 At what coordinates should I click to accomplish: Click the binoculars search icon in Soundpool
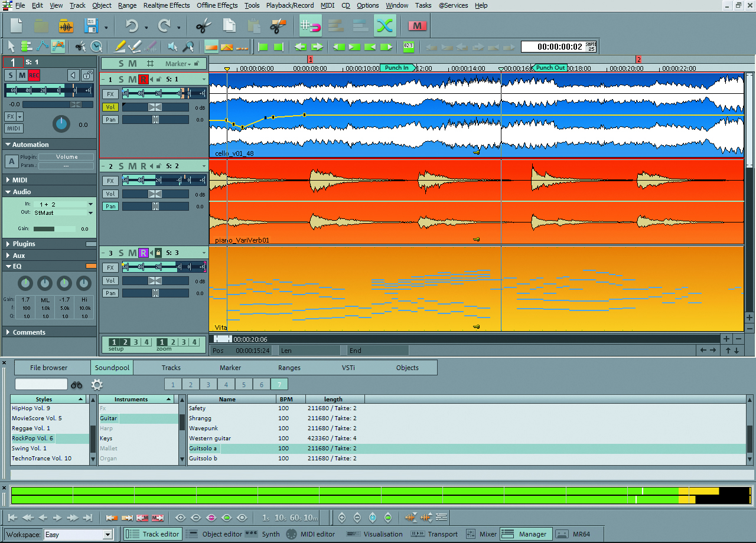[77, 385]
